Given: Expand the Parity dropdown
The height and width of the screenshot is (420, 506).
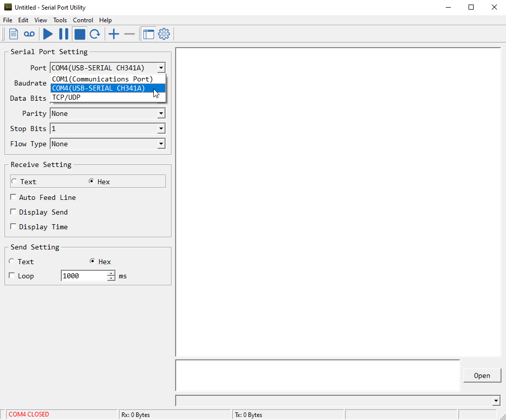Looking at the screenshot, I should coord(161,113).
